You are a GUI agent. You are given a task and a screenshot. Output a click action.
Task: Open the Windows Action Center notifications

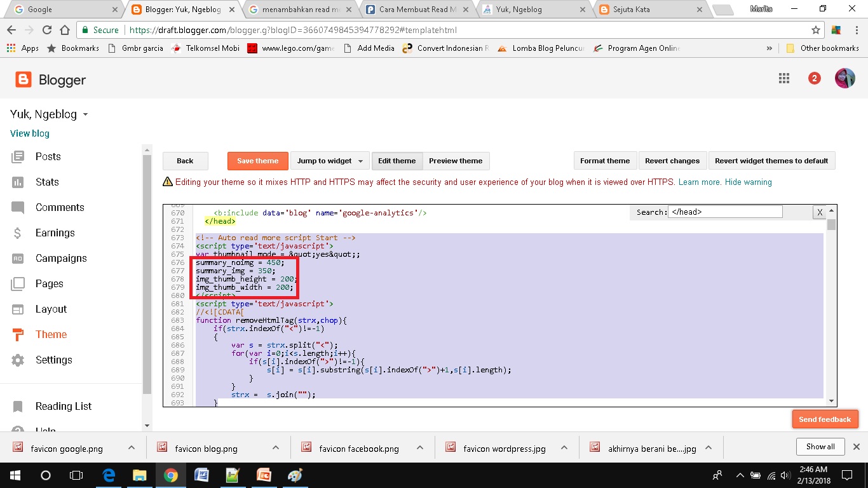click(x=846, y=475)
